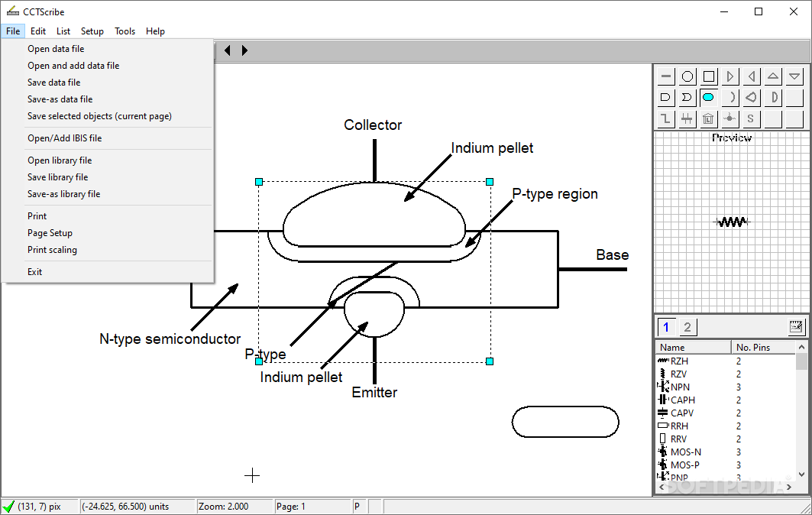The width and height of the screenshot is (812, 515).
Task: Choose Print from File menu
Action: coord(108,216)
